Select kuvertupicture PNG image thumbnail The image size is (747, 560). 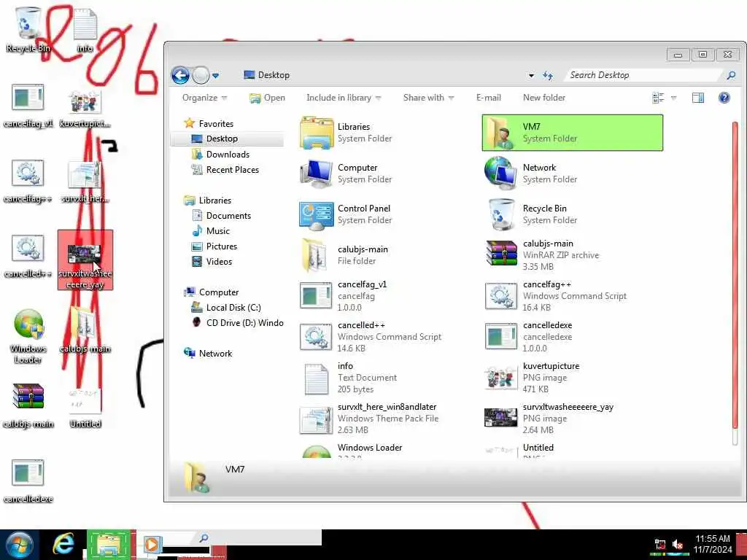500,378
